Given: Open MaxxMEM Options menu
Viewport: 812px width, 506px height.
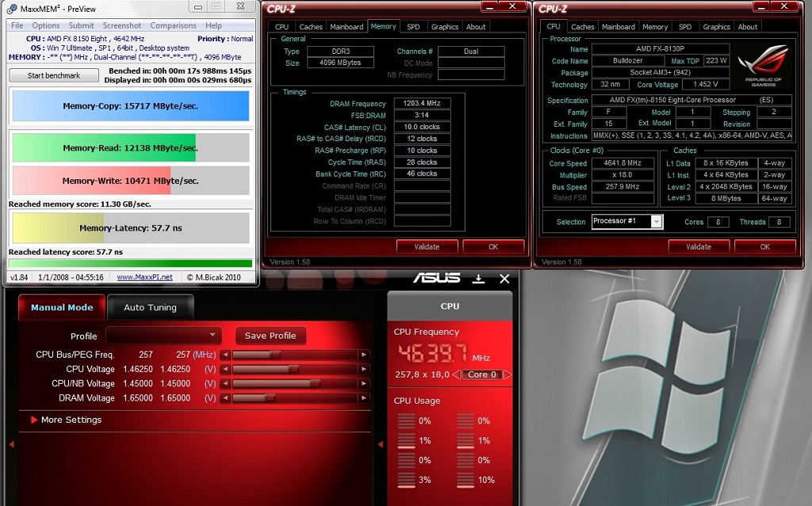Looking at the screenshot, I should [x=46, y=25].
